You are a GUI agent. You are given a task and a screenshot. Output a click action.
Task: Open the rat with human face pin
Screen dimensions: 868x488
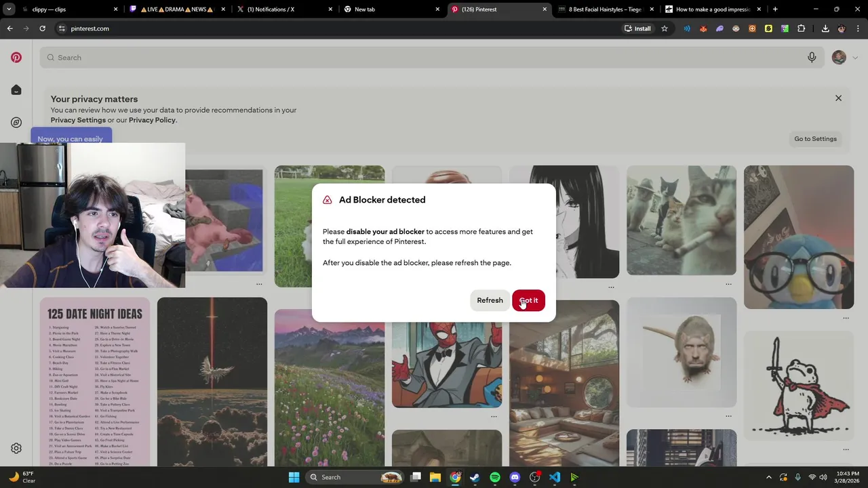click(x=682, y=352)
